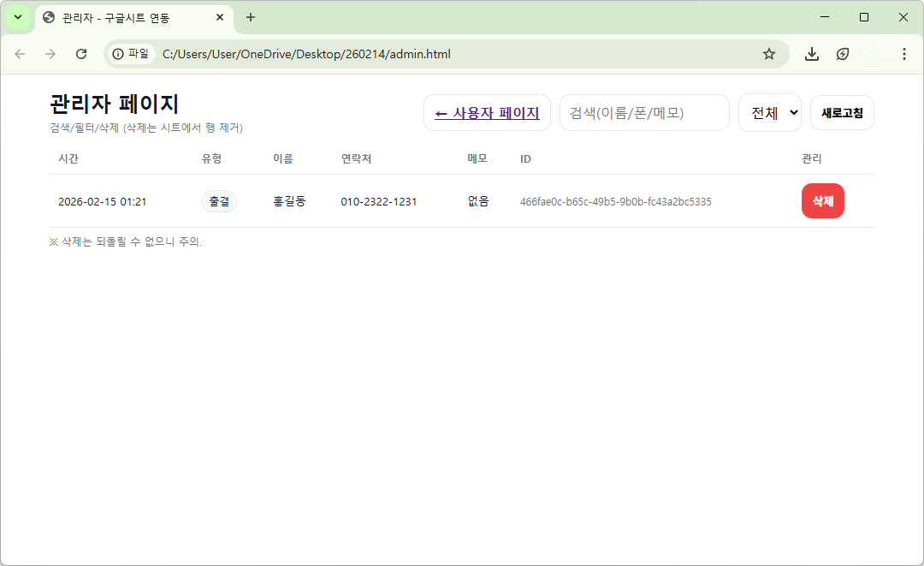The image size is (924, 566).
Task: Click the 검색(이름/폰/메모) search field
Action: (643, 113)
